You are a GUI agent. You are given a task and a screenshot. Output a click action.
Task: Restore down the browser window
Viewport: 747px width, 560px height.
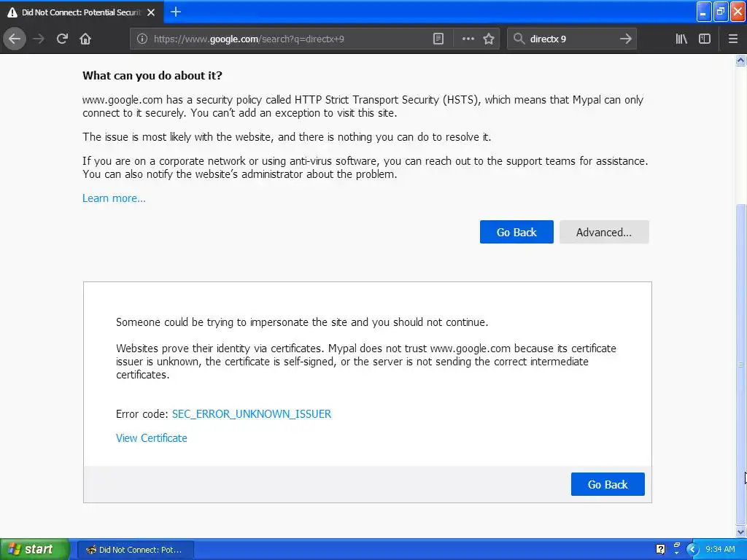click(x=721, y=12)
